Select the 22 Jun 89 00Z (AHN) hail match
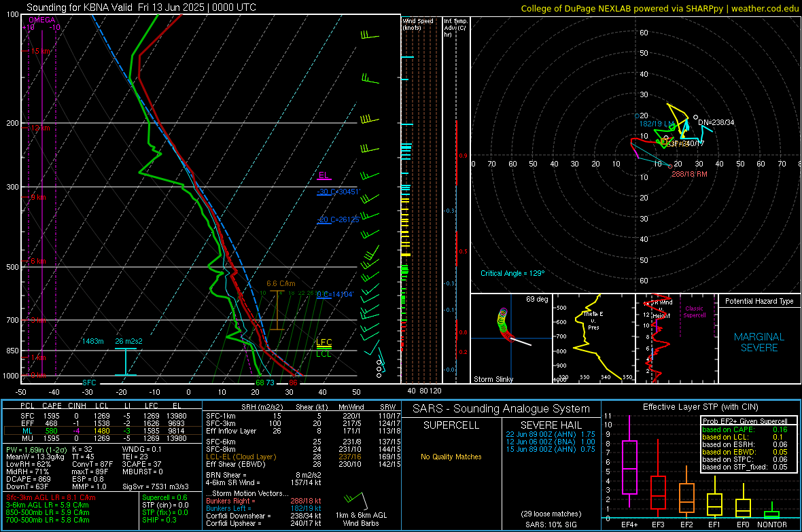Screen dimensions: 802x532 point(551,434)
